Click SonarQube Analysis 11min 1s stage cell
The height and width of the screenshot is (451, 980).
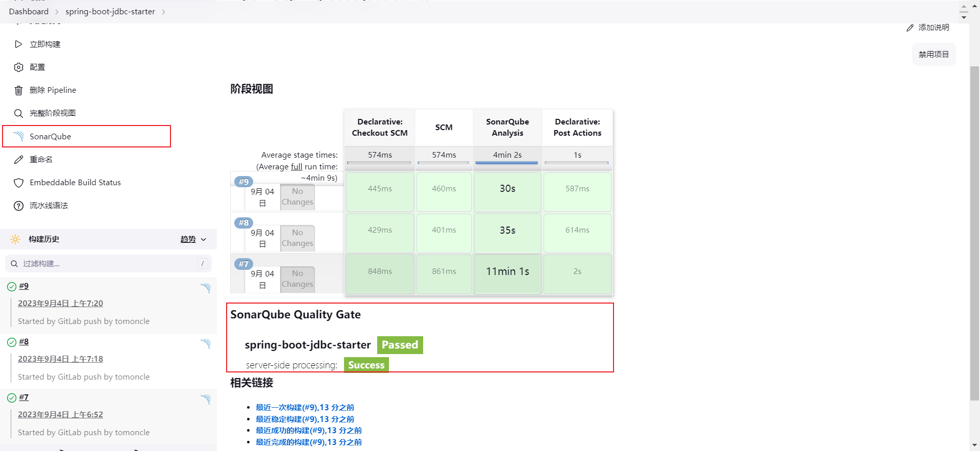point(507,274)
